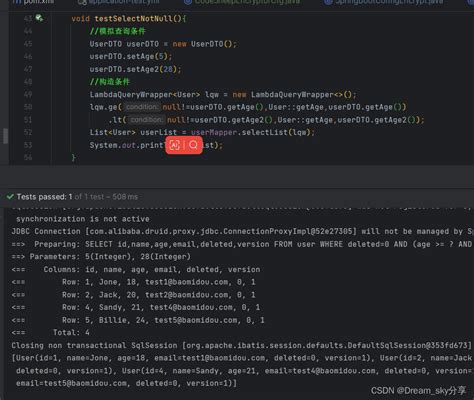The height and width of the screenshot is (400, 474).
Task: Click the console row for Sandy
Action: coord(136,307)
